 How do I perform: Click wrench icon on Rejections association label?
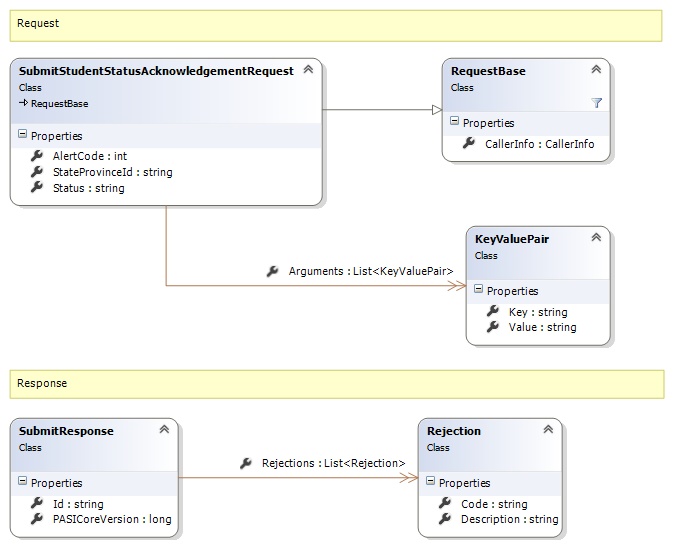[x=246, y=463]
